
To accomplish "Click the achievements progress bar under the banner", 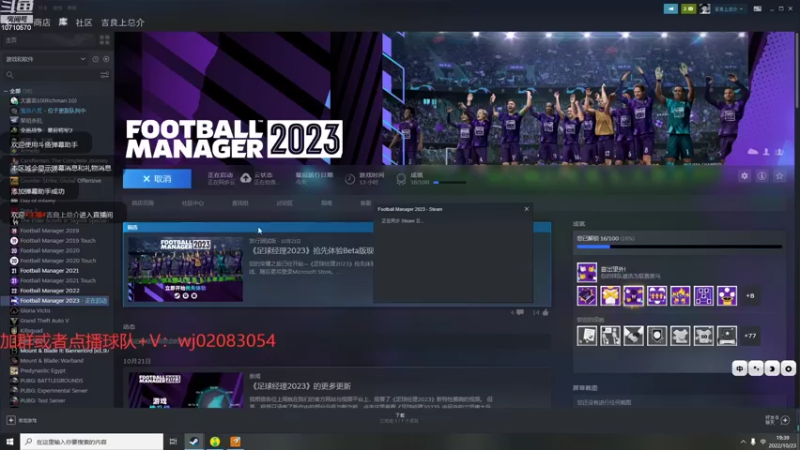I will 449,182.
